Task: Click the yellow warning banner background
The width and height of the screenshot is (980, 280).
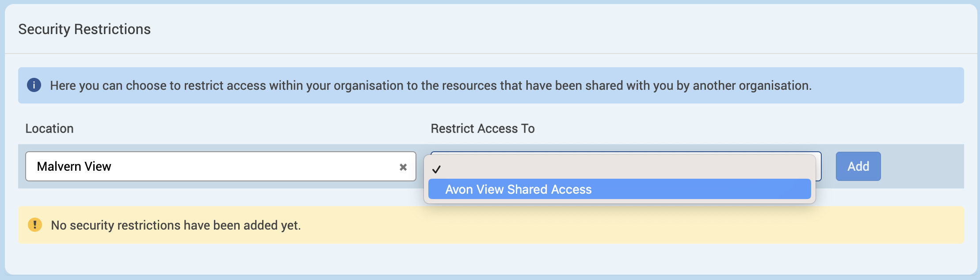Action: (619, 225)
